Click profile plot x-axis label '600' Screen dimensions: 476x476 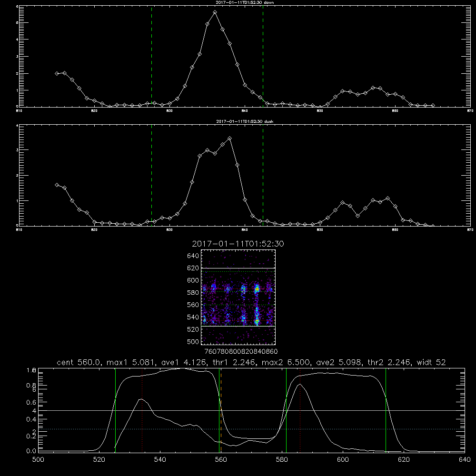pos(343,460)
